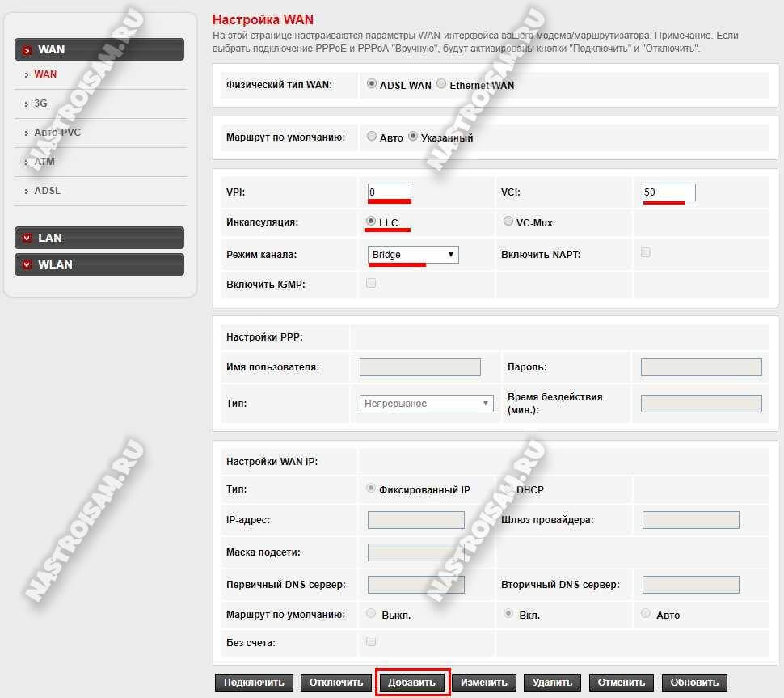Screen dimensions: 784x698
Task: Click the Изменить button
Action: 483,683
